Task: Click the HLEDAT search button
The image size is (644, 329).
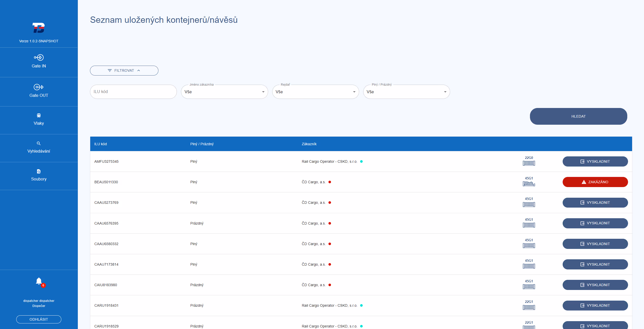Action: (x=579, y=116)
